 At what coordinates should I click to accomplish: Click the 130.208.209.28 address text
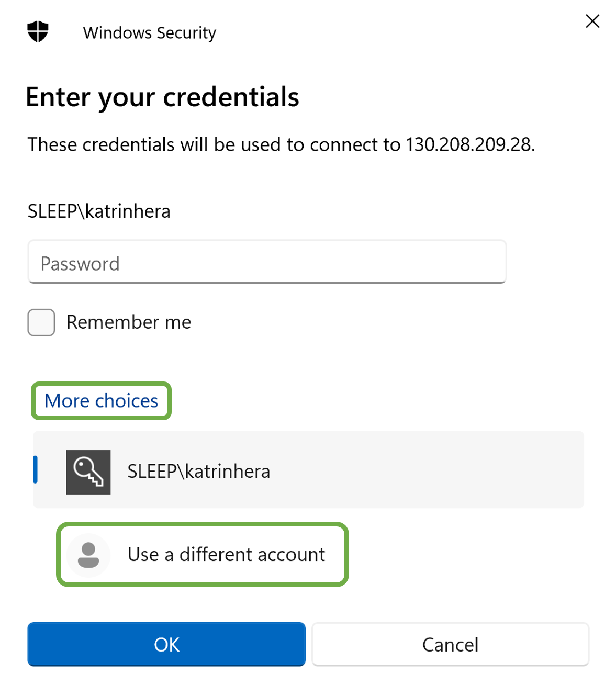pyautogui.click(x=469, y=145)
